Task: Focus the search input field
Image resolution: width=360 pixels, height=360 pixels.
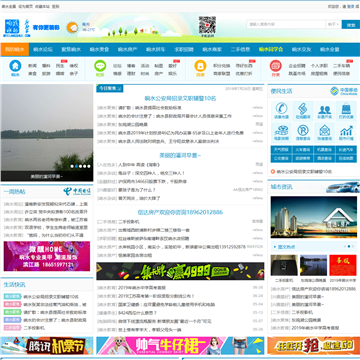Action: [x=286, y=24]
